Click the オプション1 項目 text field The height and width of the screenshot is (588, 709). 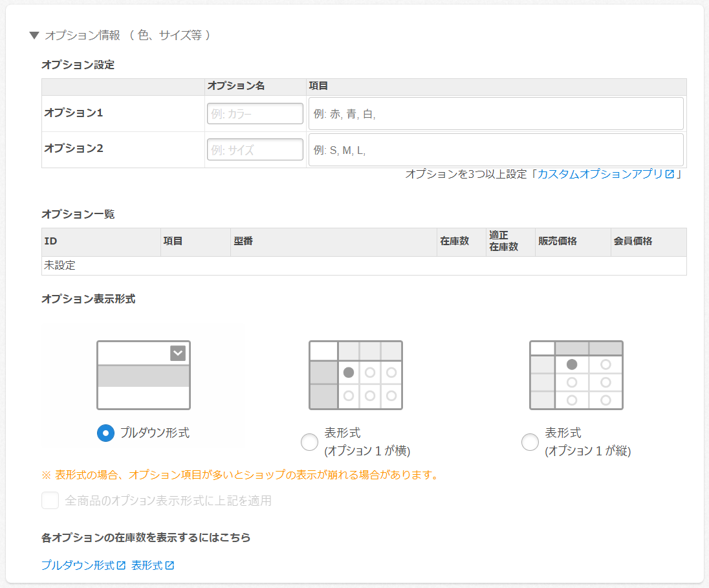[x=496, y=114]
